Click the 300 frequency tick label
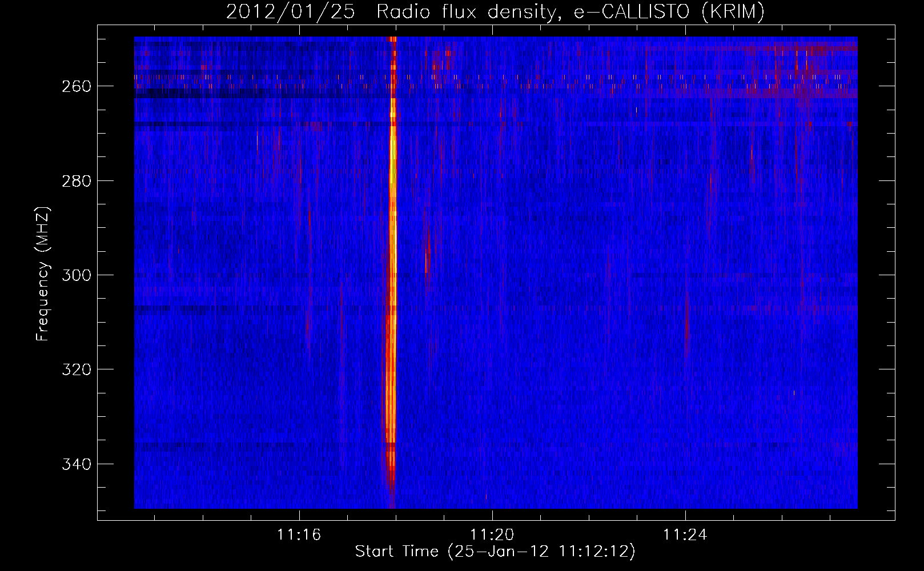Image resolution: width=924 pixels, height=571 pixels. tap(77, 275)
